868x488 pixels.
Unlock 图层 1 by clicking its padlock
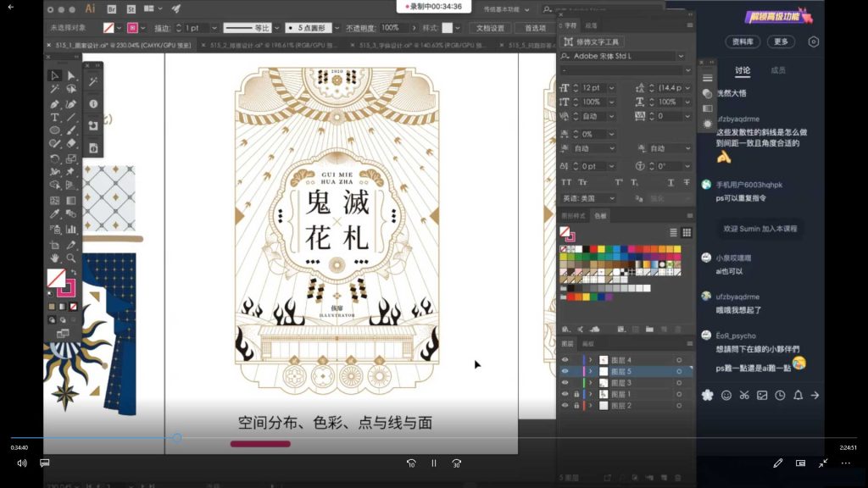tap(577, 394)
